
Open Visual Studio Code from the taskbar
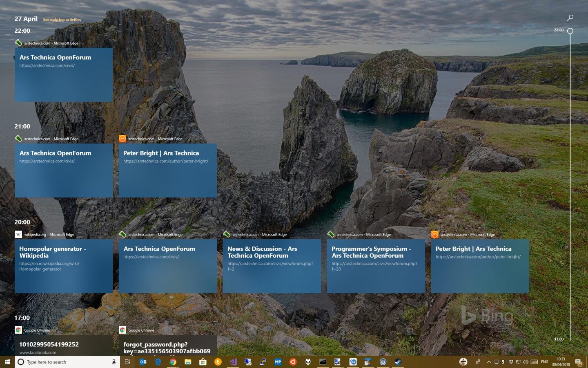click(233, 361)
